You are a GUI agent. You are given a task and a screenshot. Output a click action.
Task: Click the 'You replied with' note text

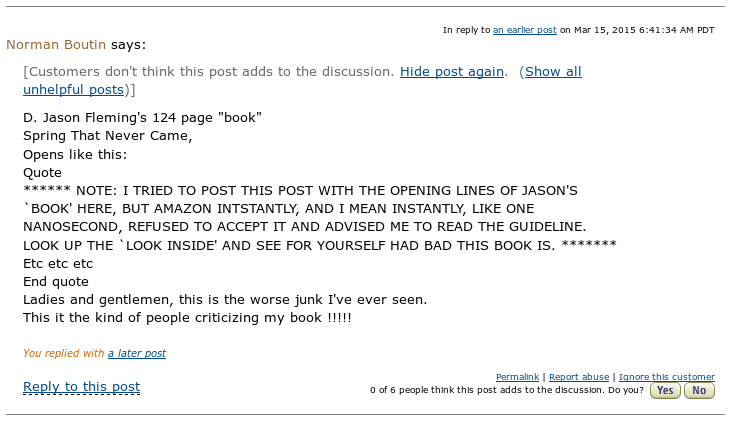pyautogui.click(x=64, y=353)
